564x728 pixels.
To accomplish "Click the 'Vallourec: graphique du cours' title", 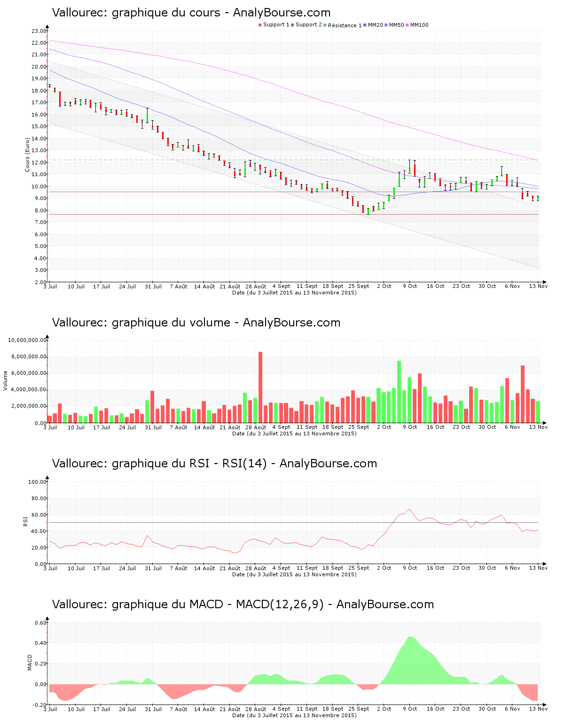I will 136,13.
